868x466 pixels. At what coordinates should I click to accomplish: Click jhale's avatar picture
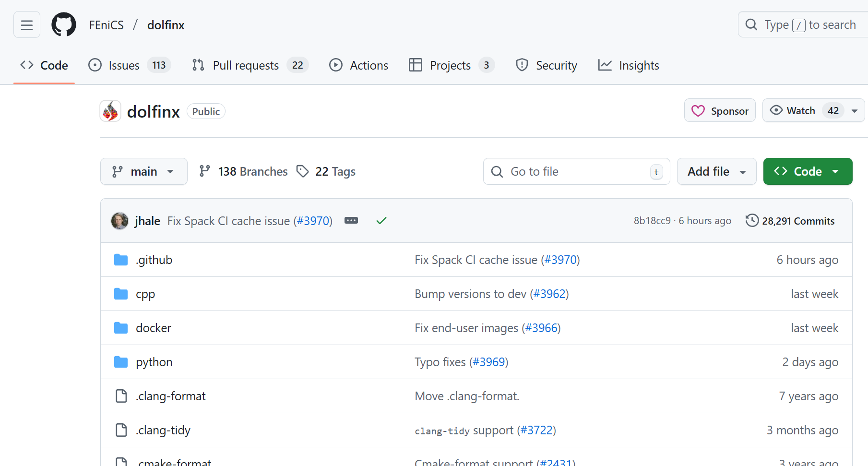point(120,221)
